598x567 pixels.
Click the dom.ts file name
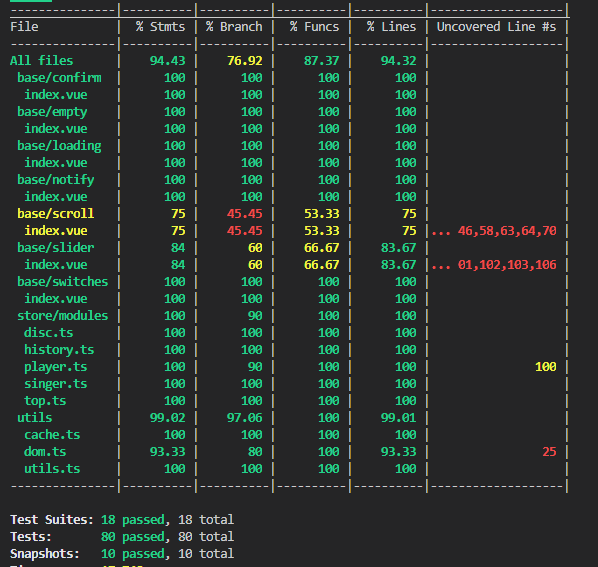pyautogui.click(x=45, y=452)
